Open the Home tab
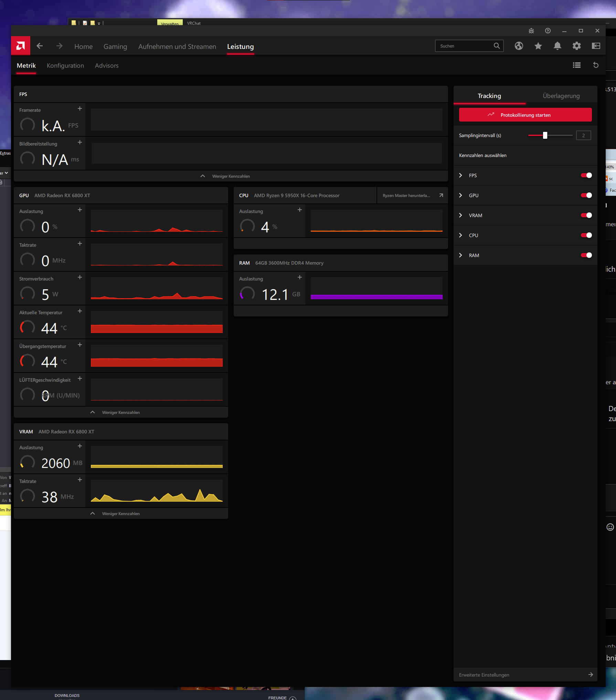The width and height of the screenshot is (616, 700). tap(84, 46)
